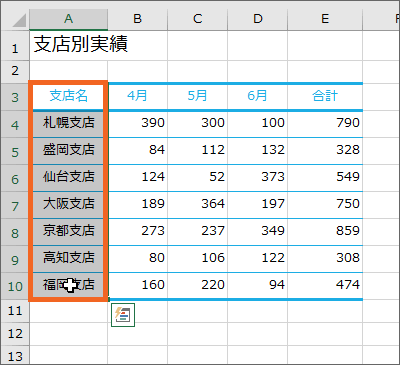
Task: Click cell with value 106
Action: pyautogui.click(x=198, y=259)
